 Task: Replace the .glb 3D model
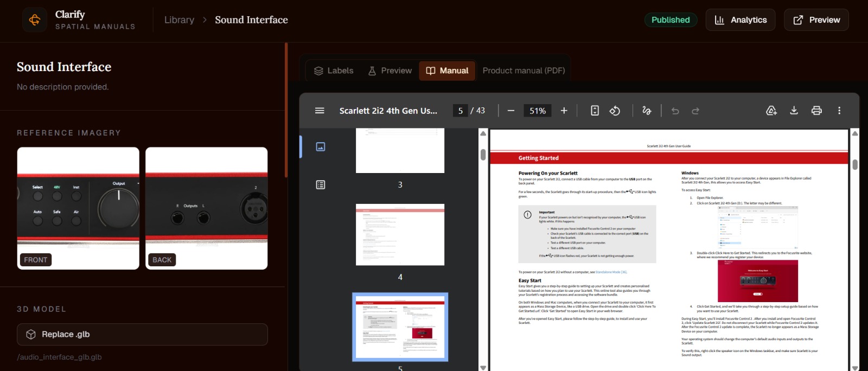(x=142, y=335)
